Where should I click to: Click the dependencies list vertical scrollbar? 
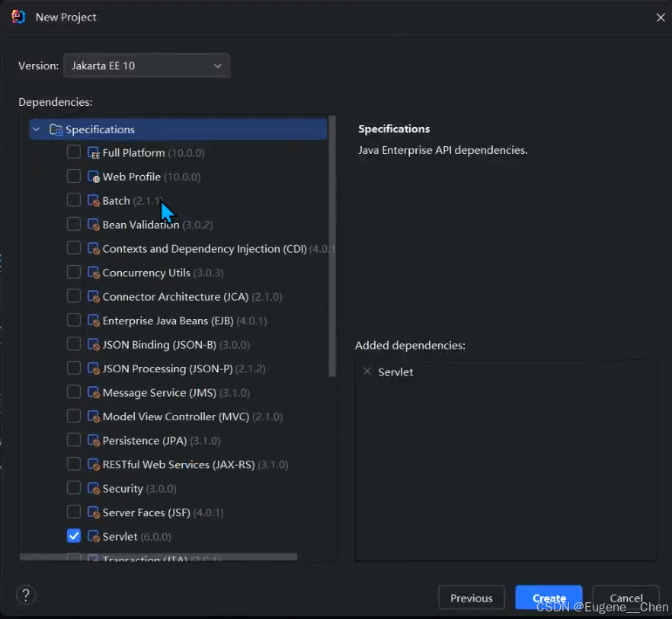(332, 247)
